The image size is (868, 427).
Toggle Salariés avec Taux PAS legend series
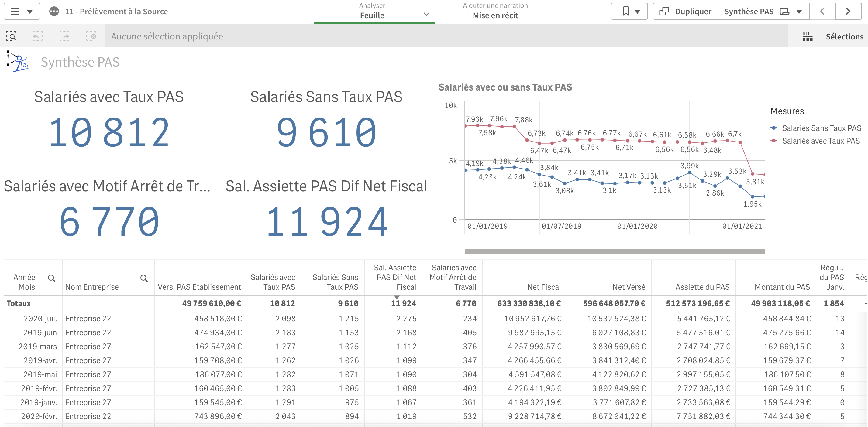(x=820, y=141)
